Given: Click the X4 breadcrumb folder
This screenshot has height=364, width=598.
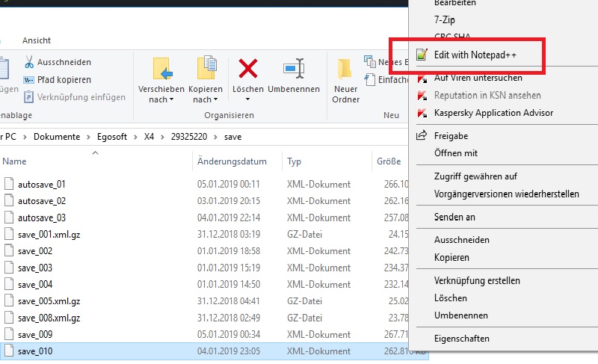Looking at the screenshot, I should pos(149,137).
